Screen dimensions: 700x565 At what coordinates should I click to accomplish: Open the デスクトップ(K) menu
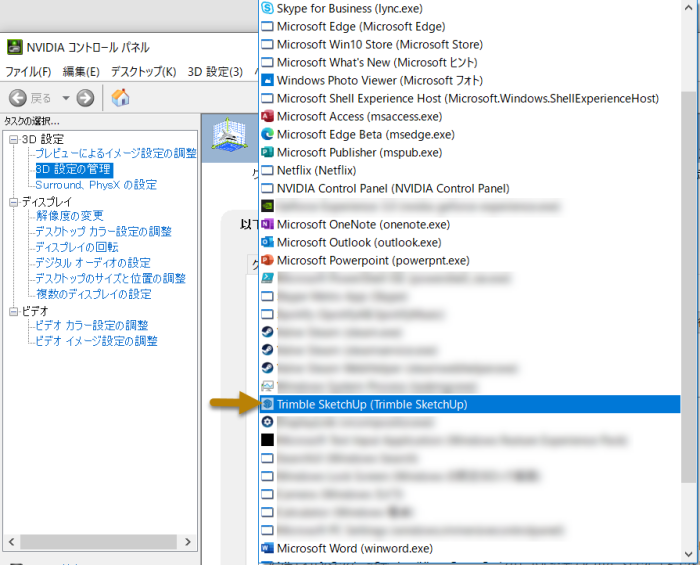[x=143, y=72]
